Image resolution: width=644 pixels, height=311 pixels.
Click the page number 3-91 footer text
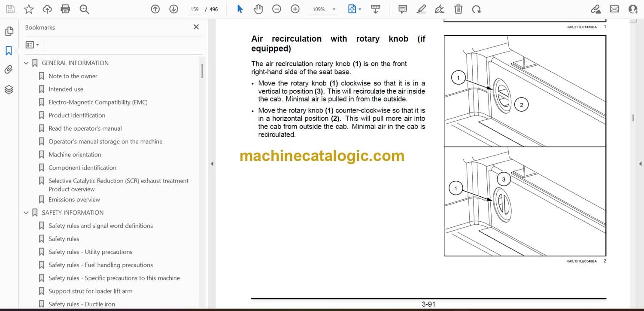(x=428, y=304)
